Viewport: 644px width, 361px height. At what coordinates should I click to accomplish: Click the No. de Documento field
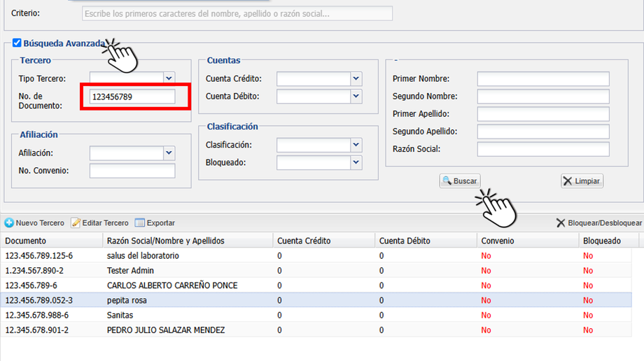pos(132,97)
